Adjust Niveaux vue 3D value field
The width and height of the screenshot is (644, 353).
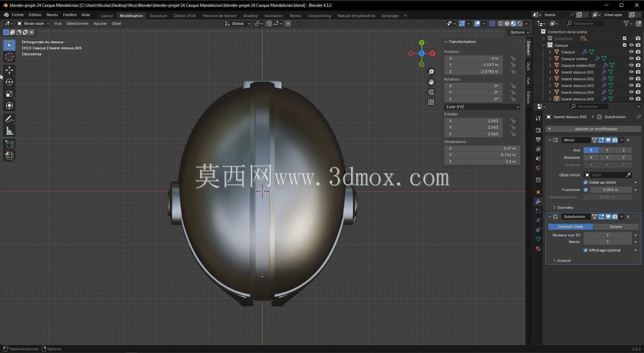coord(607,235)
